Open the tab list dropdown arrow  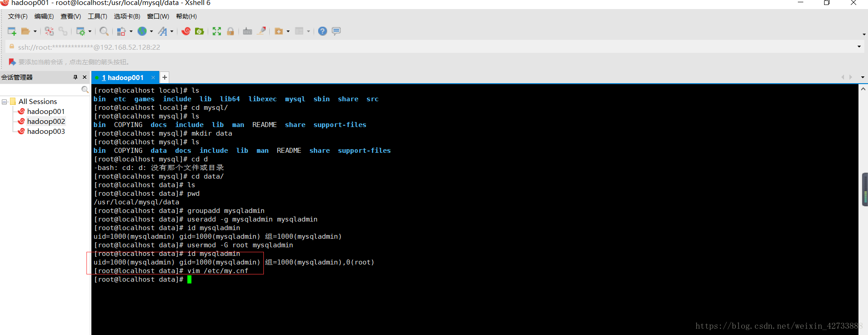[863, 77]
